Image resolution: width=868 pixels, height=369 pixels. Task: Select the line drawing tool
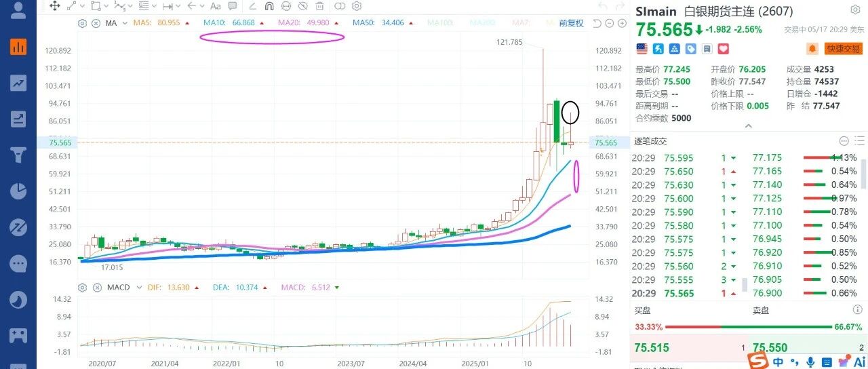[x=72, y=6]
